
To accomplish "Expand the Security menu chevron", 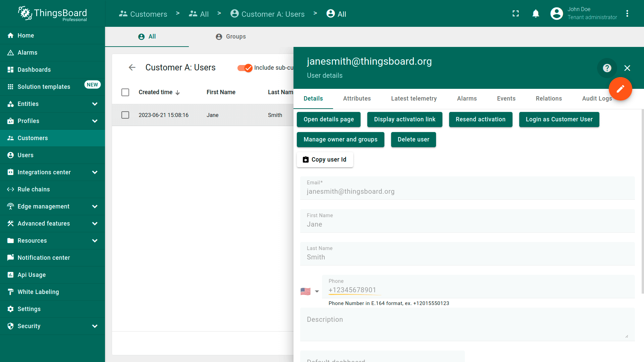I will coord(95,326).
